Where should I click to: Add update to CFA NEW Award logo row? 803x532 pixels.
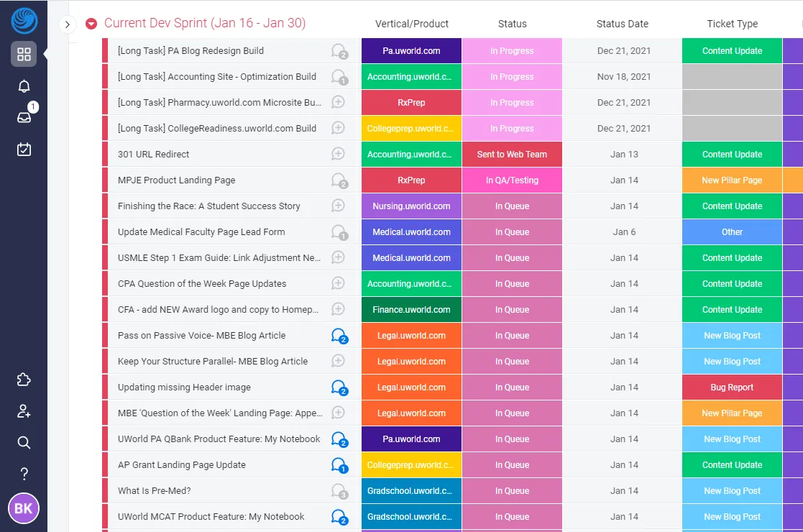[338, 309]
